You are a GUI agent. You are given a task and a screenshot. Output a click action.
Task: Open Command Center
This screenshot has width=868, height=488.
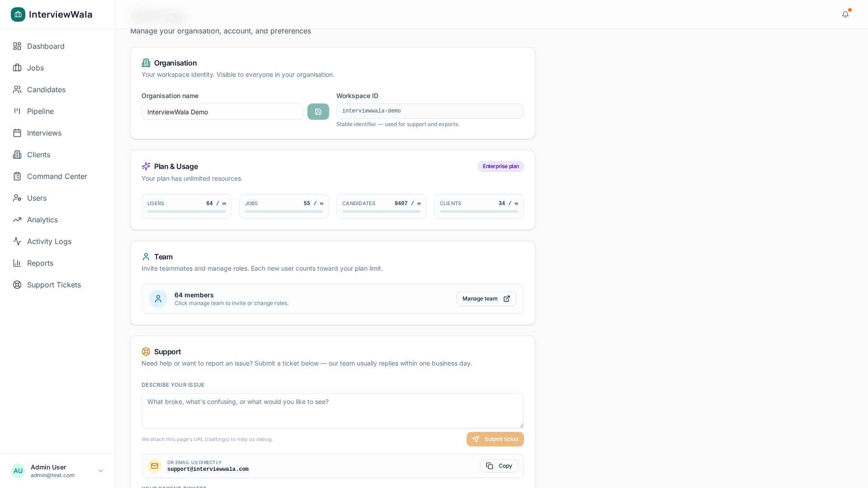(58, 176)
